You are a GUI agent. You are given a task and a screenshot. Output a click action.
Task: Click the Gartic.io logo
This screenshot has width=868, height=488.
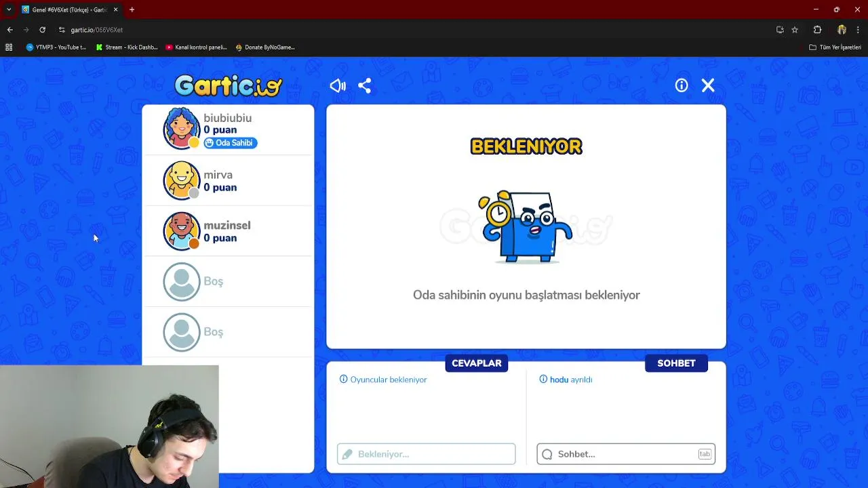tap(228, 85)
